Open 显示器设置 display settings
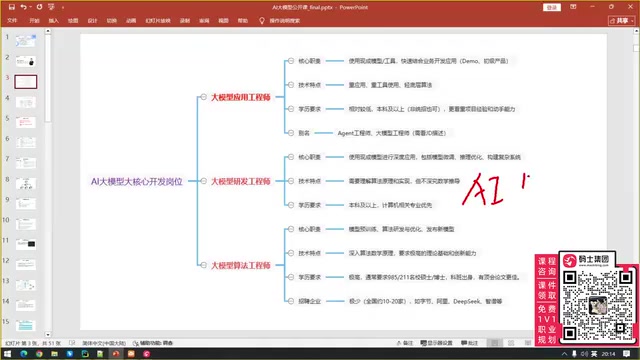The width and height of the screenshot is (640, 360). [436, 343]
